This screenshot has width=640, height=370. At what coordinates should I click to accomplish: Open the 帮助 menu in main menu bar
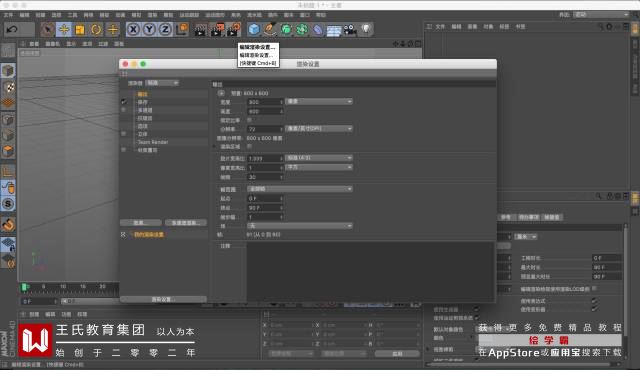(x=321, y=15)
